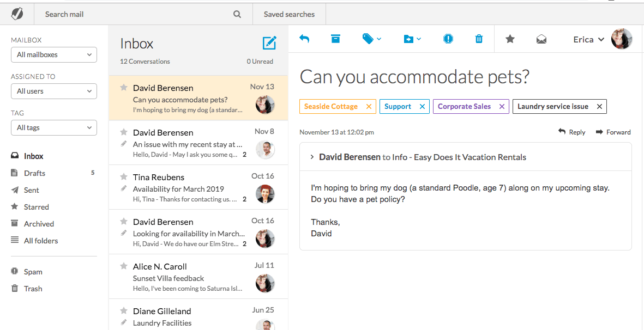The height and width of the screenshot is (330, 644).
Task: Reply using the curved arrow toolbar icon
Action: (304, 39)
